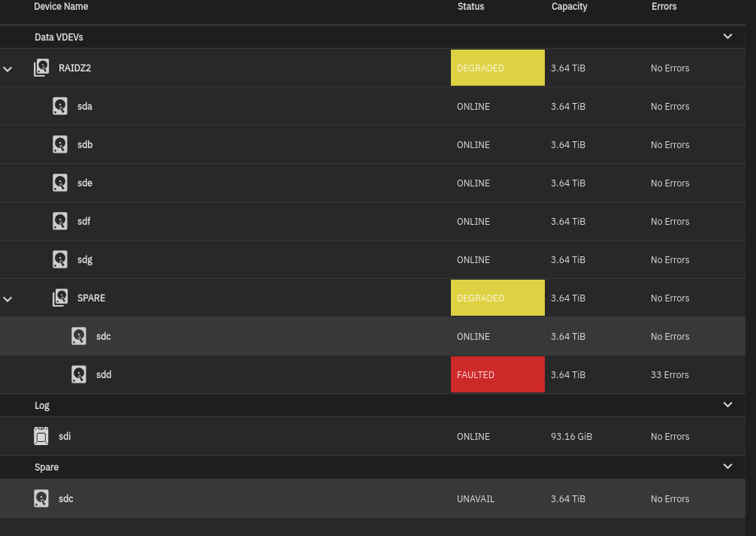The height and width of the screenshot is (536, 756).
Task: Click the Data VDEVs section label
Action: [59, 37]
